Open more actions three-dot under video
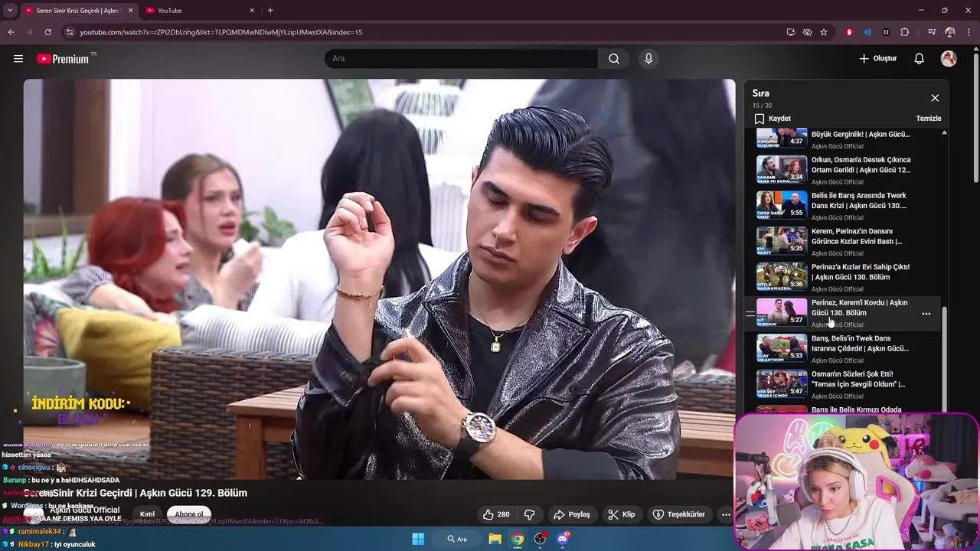The height and width of the screenshot is (551, 980). (726, 514)
